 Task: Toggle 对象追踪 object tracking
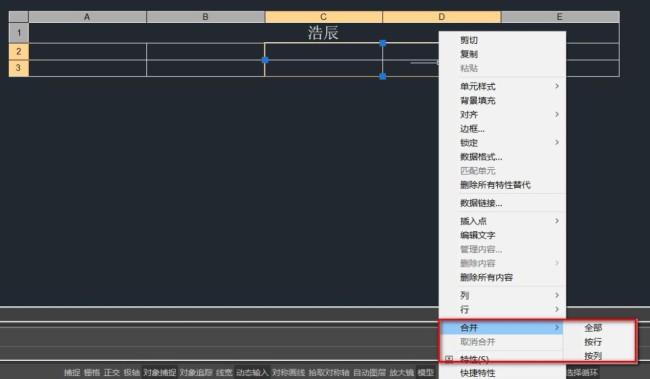pyautogui.click(x=196, y=372)
